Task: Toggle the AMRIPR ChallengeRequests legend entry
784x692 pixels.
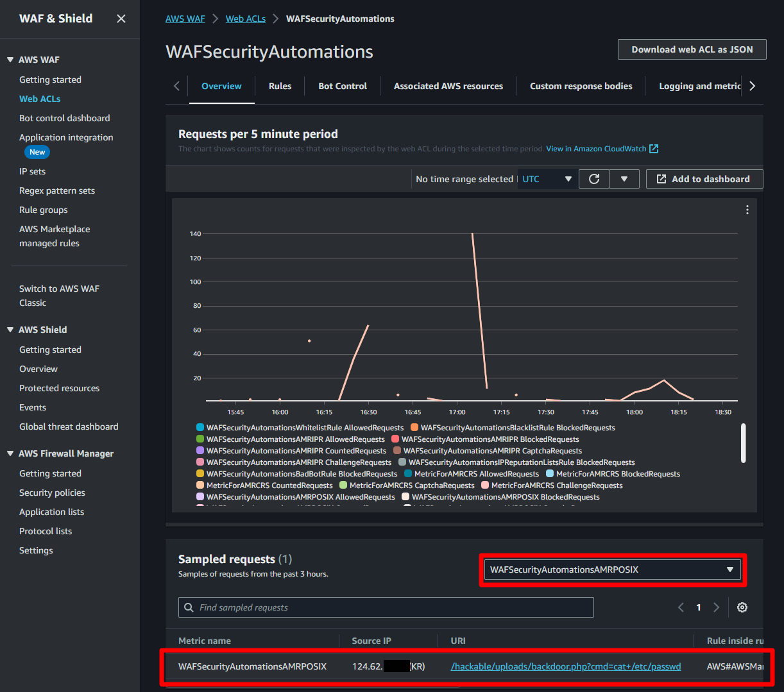Action: (x=294, y=462)
